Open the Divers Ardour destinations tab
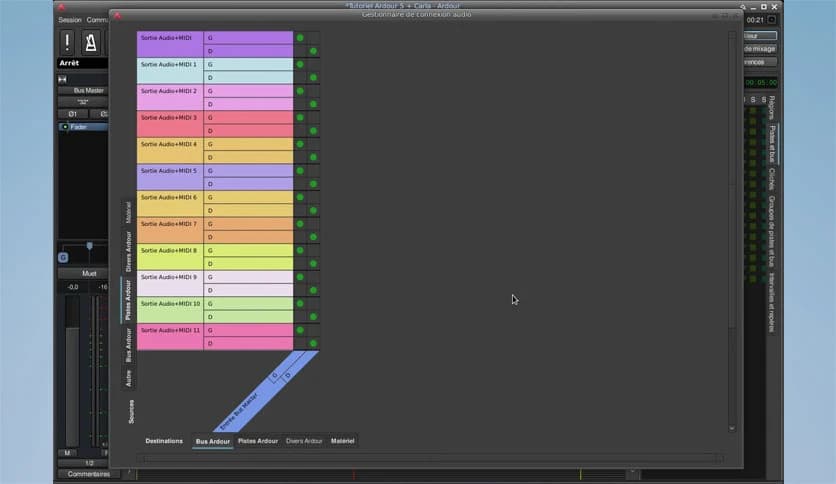Screen dimensions: 836x484 (x=304, y=441)
